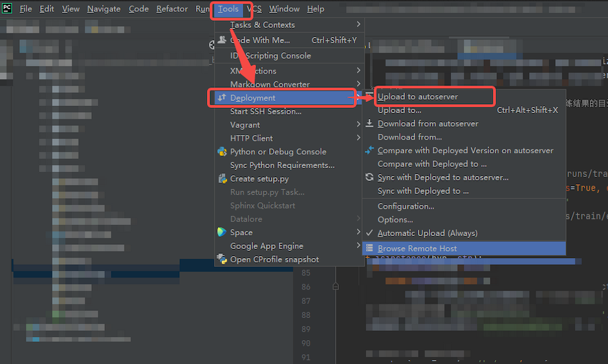Choose Code With Me entry
The height and width of the screenshot is (364, 608).
pyautogui.click(x=289, y=40)
